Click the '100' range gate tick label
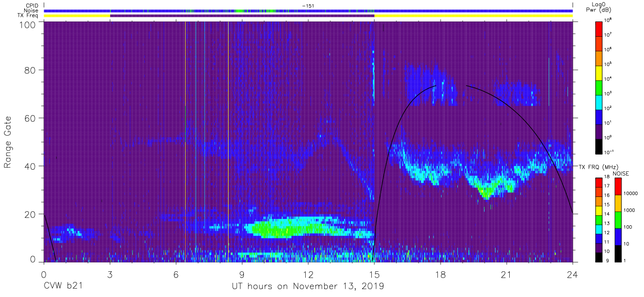This screenshot has width=644, height=297. 27,25
